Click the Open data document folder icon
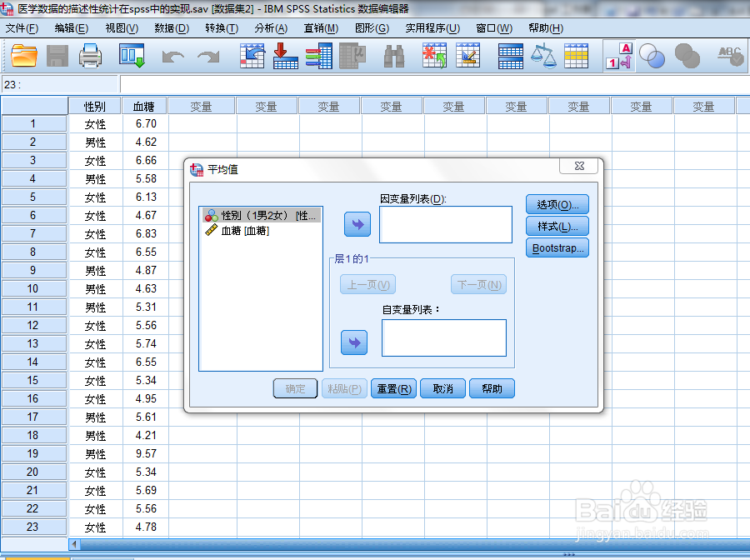Screen dimensions: 750x560 click(x=24, y=56)
